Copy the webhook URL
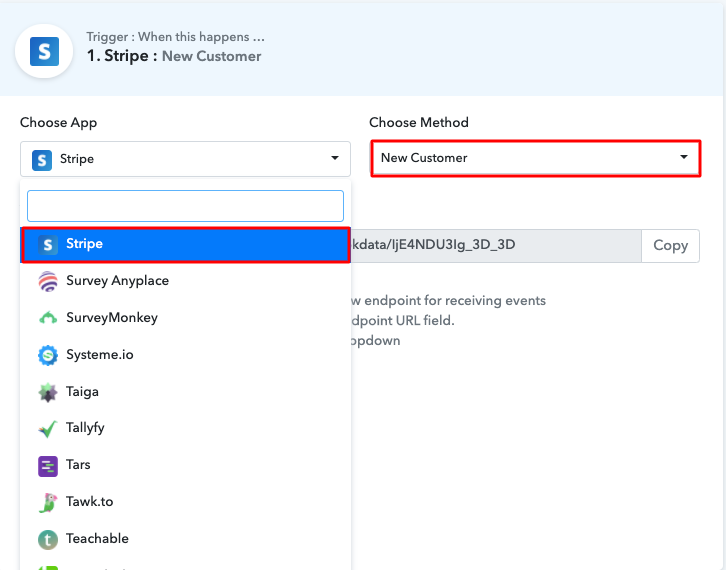 click(x=670, y=245)
